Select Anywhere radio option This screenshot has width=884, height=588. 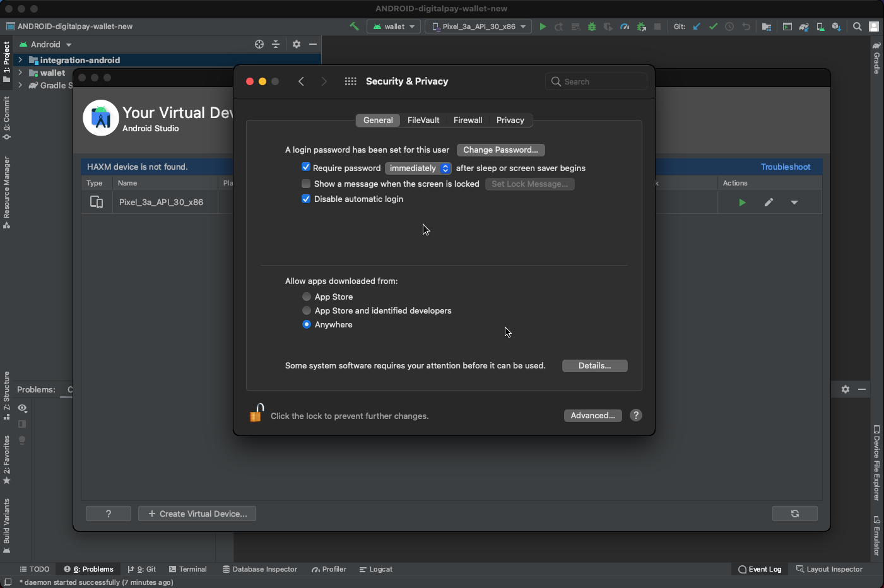tap(307, 324)
